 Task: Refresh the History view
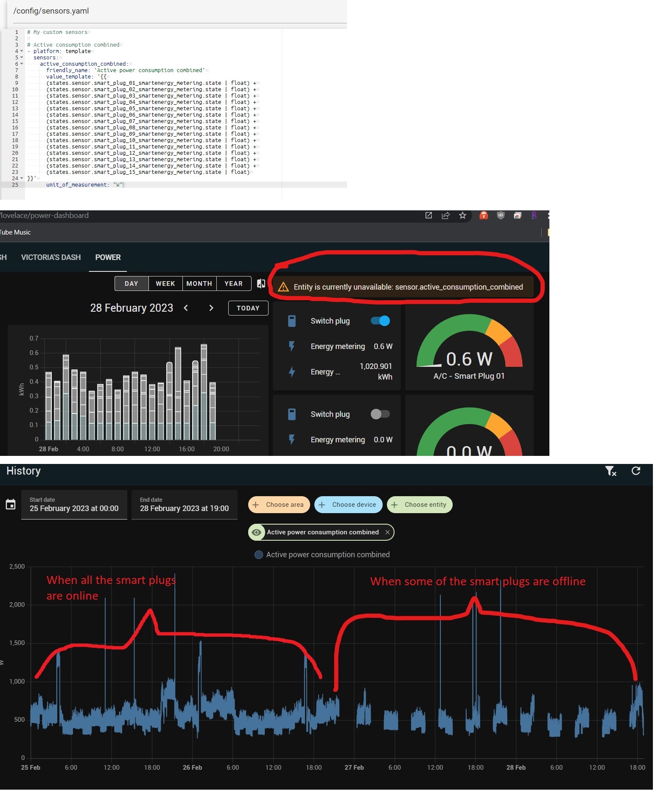pos(636,471)
